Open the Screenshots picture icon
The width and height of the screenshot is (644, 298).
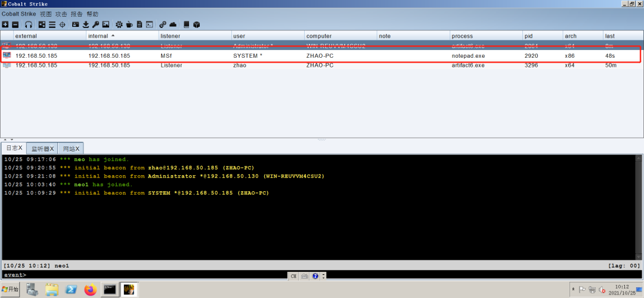point(106,24)
